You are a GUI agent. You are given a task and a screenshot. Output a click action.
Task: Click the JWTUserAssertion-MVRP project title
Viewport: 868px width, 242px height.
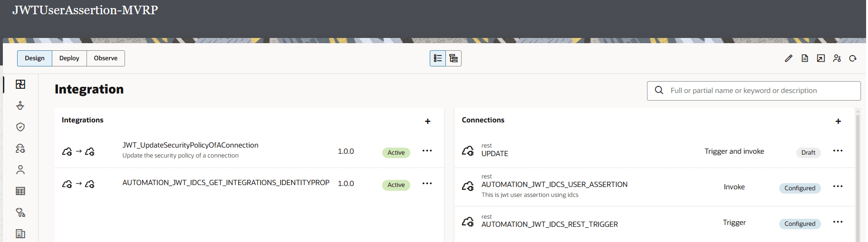[85, 10]
